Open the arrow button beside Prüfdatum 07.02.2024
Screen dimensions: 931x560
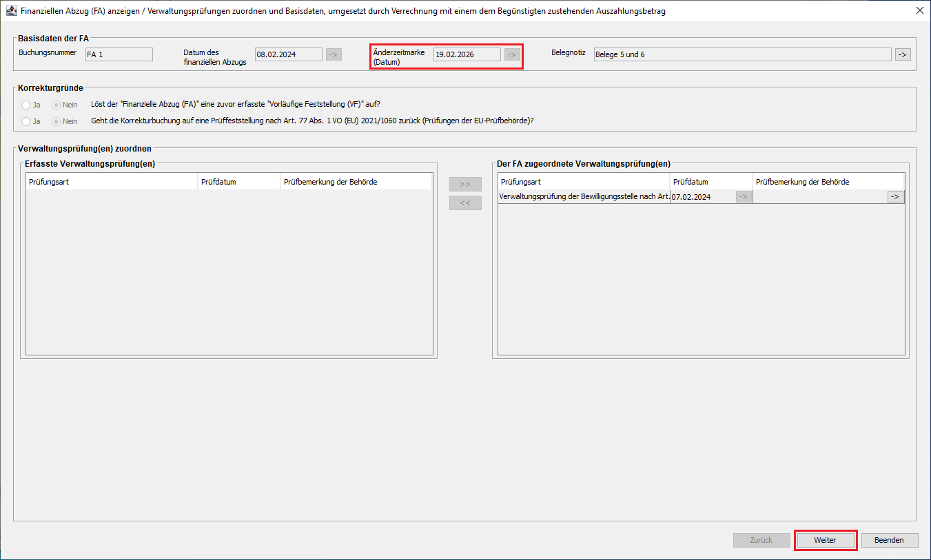coord(744,197)
